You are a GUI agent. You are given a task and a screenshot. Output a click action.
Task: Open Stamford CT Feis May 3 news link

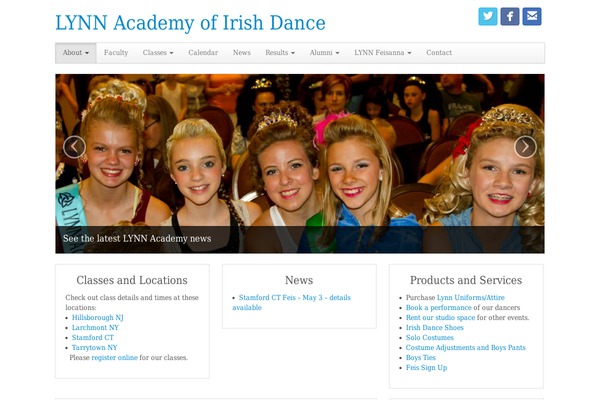click(x=292, y=302)
